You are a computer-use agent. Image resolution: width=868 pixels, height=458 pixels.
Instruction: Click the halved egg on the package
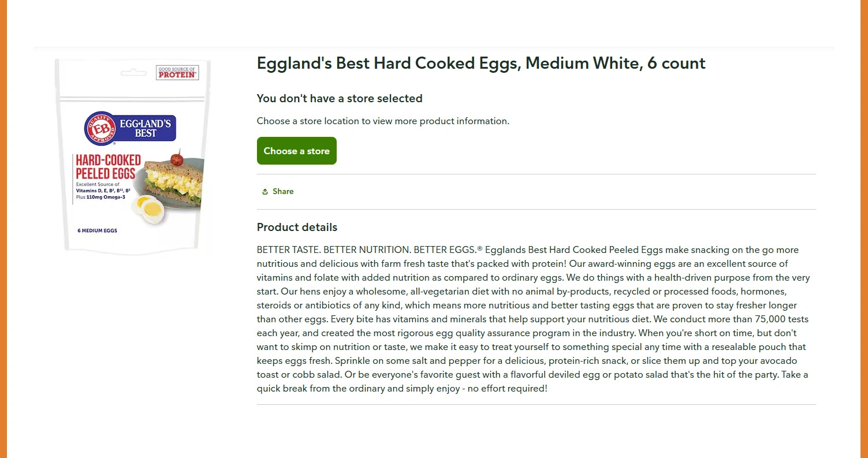(x=149, y=208)
